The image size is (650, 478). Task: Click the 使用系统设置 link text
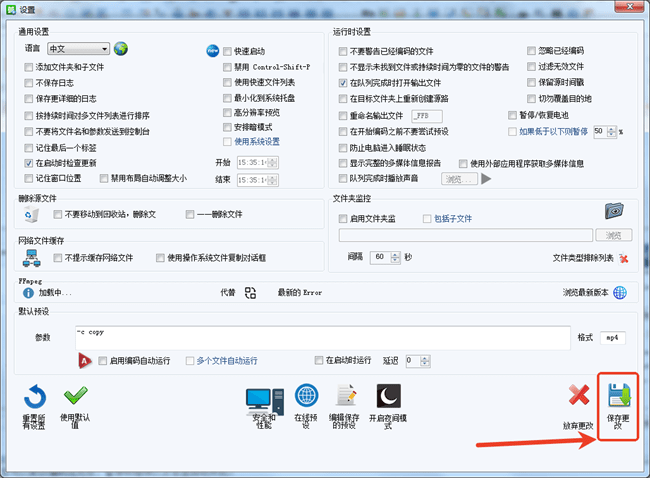point(257,142)
